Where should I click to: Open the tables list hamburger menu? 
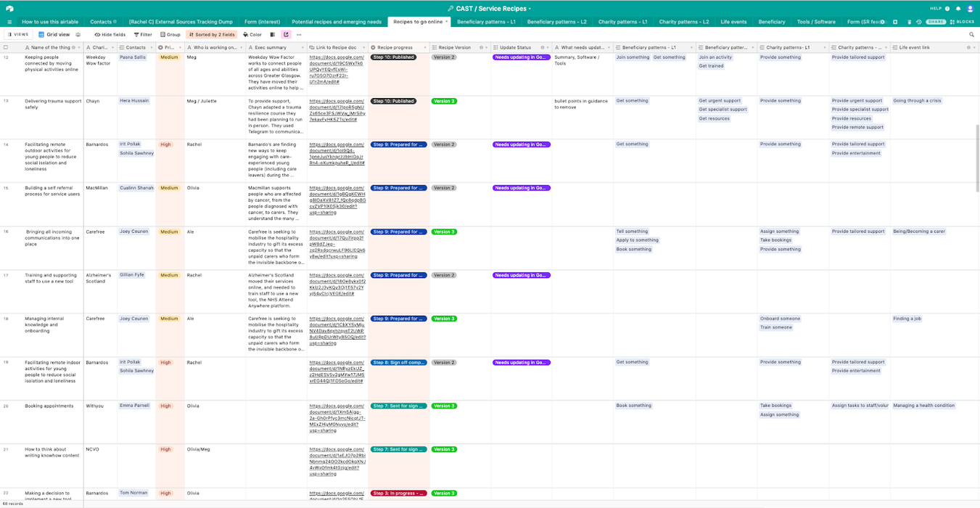pyautogui.click(x=9, y=22)
